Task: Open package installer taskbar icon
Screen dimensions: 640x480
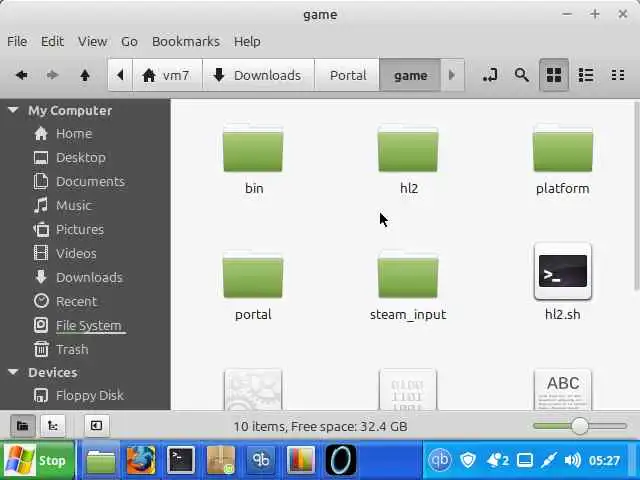Action: pos(221,460)
